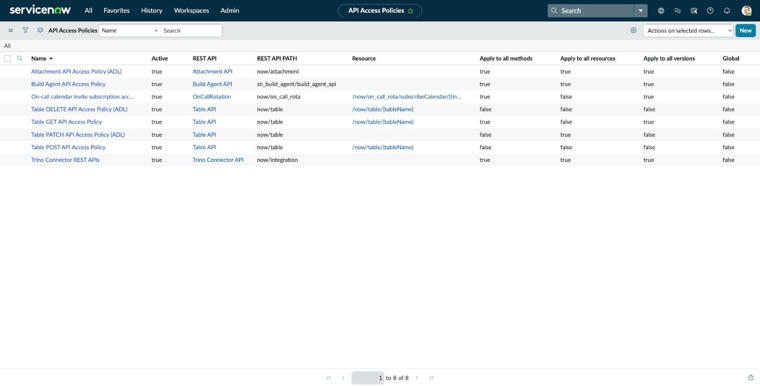The height and width of the screenshot is (387, 760).
Task: Open Trino Connector REST APIs record
Action: pyautogui.click(x=65, y=160)
